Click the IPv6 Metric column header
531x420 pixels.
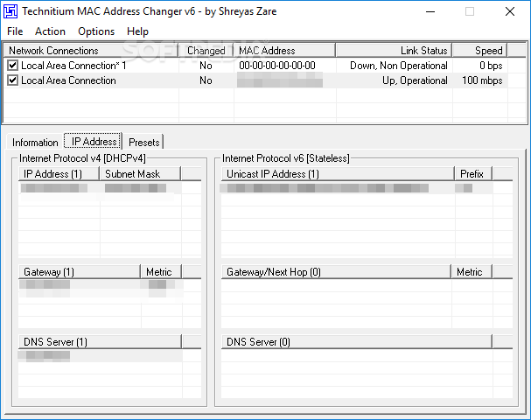(472, 271)
